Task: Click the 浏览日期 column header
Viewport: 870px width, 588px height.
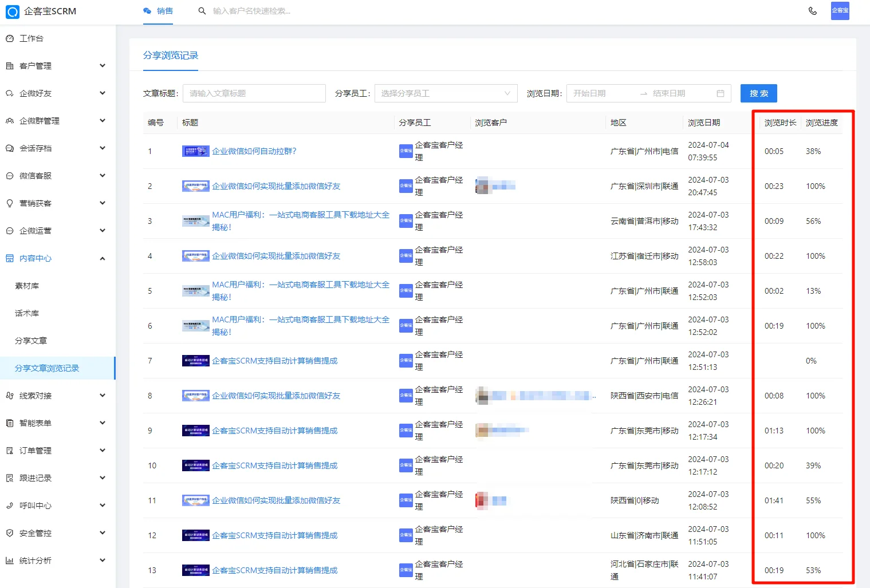Action: (704, 123)
